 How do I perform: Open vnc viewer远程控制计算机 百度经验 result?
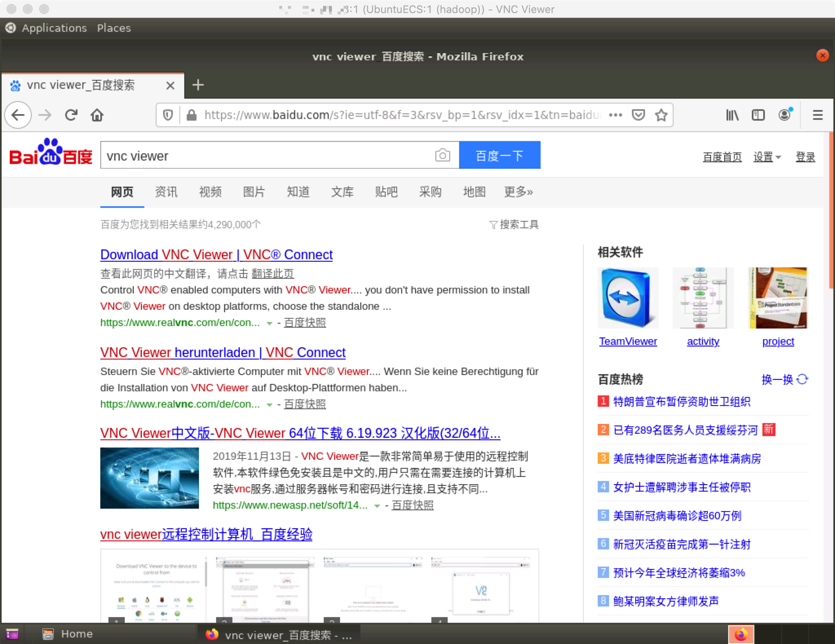[x=206, y=534]
